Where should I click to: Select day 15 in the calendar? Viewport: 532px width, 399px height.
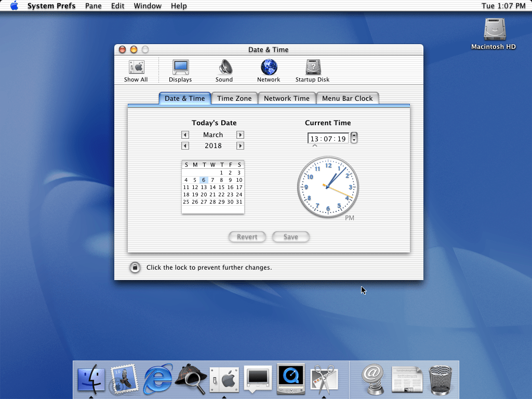[x=221, y=188]
